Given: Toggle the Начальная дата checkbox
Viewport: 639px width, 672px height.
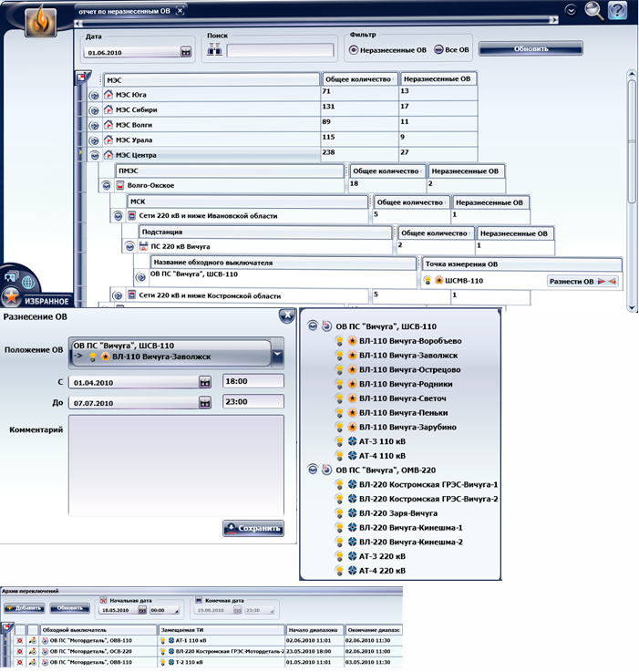Looking at the screenshot, I should pos(102,601).
